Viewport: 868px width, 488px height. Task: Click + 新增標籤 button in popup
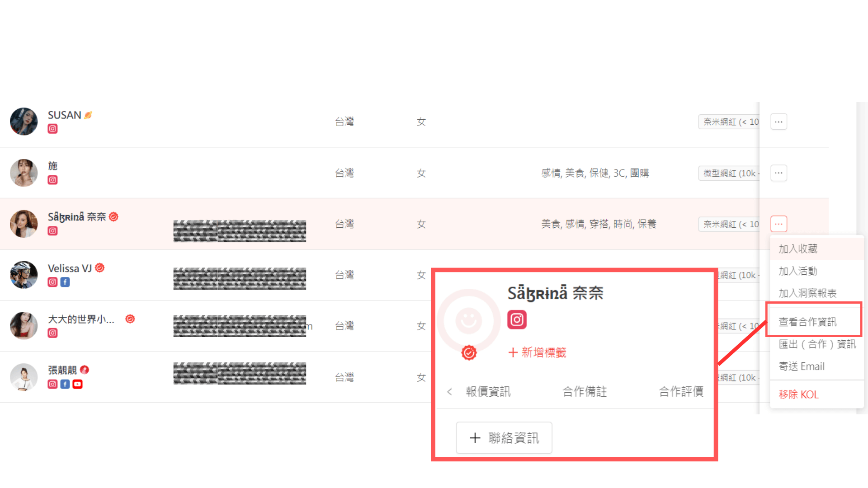(x=535, y=352)
